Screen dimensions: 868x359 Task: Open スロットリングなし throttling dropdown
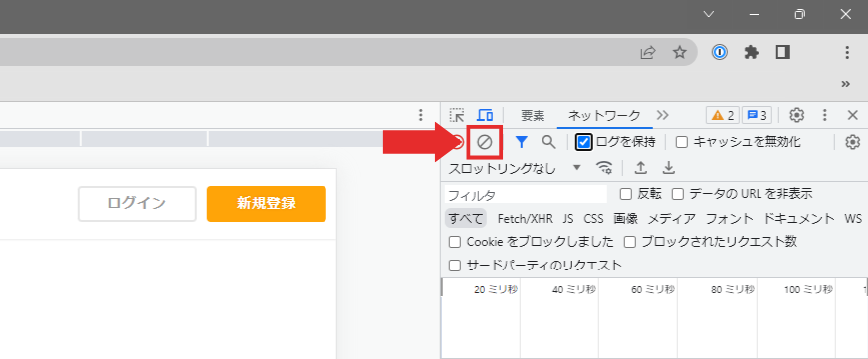(x=516, y=168)
